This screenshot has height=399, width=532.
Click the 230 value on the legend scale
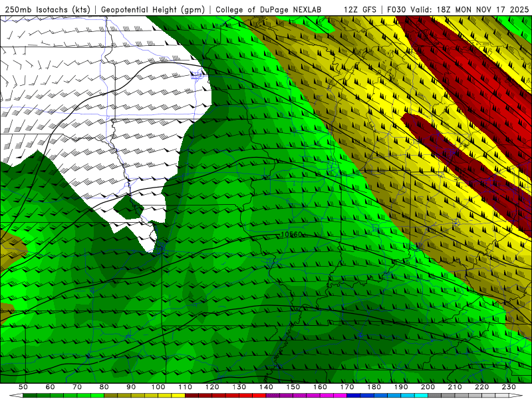tap(509, 387)
